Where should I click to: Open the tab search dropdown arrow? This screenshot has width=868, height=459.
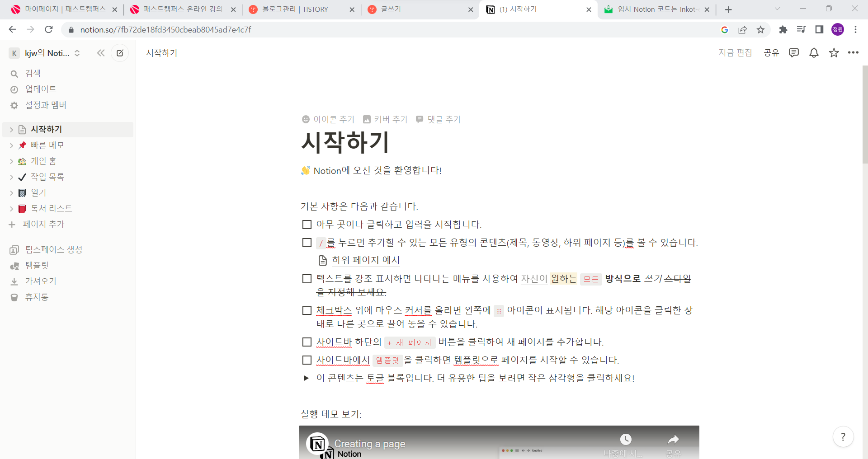click(x=777, y=9)
